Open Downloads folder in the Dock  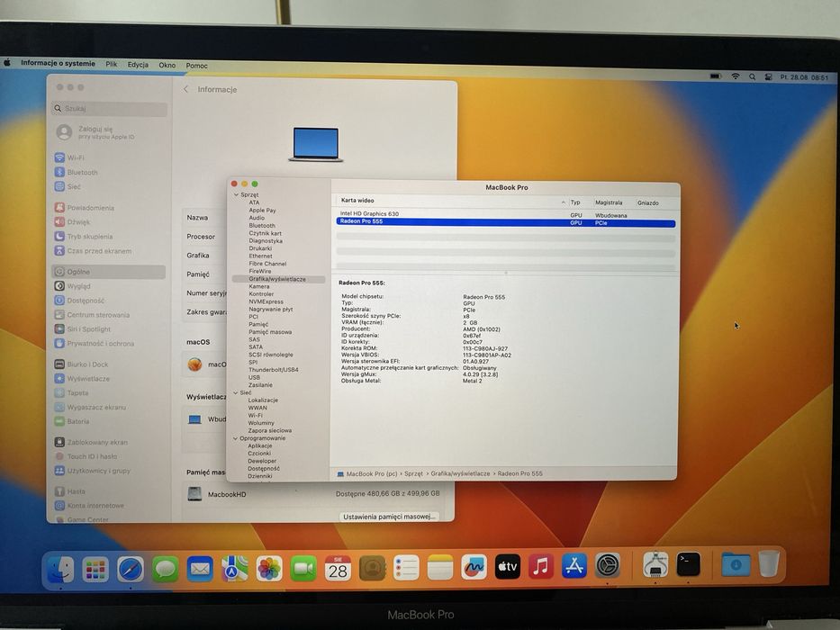click(x=736, y=564)
